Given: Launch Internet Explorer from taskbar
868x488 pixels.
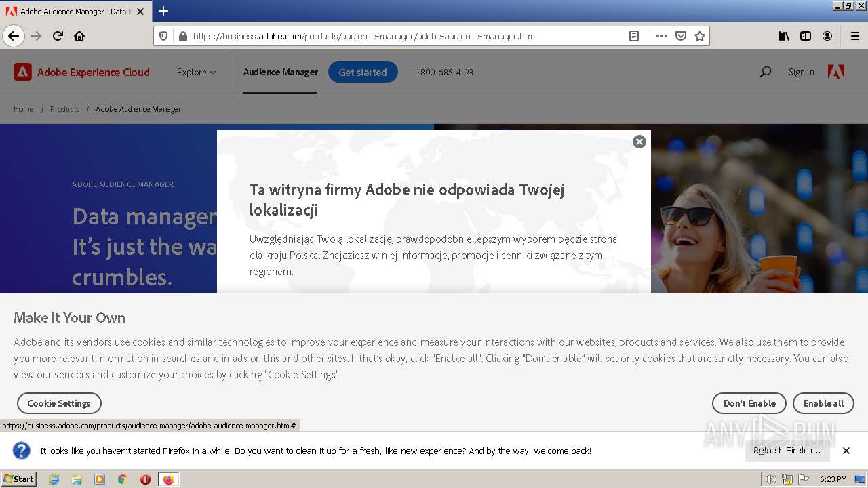Looking at the screenshot, I should click(54, 479).
